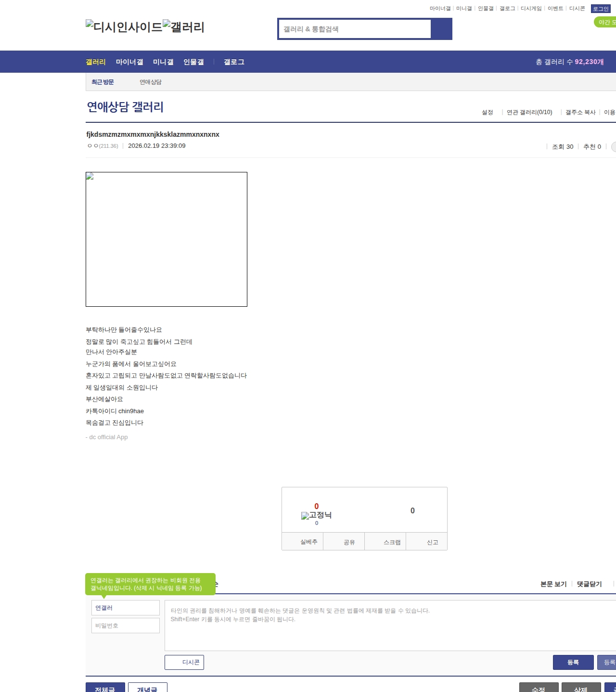Viewport: 616px width, 692px height.
Task: Click the blue search button next to the search box
Action: coord(441,29)
